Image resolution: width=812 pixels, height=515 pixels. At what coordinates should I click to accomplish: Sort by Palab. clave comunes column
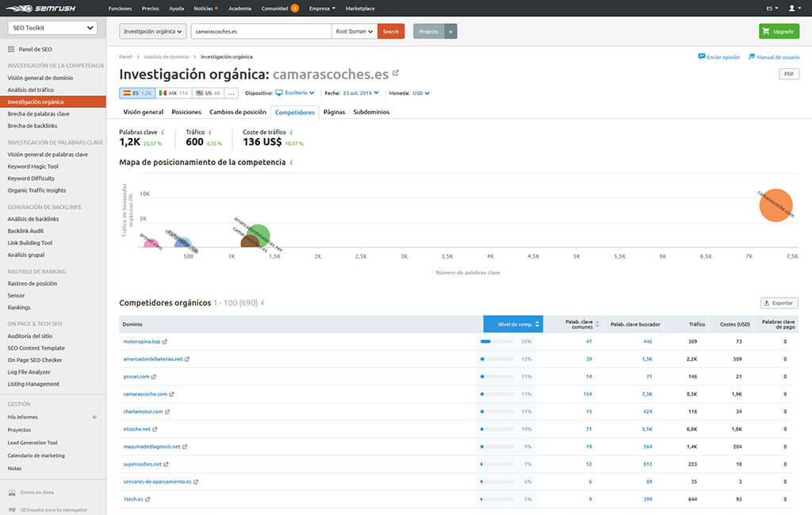pyautogui.click(x=581, y=325)
